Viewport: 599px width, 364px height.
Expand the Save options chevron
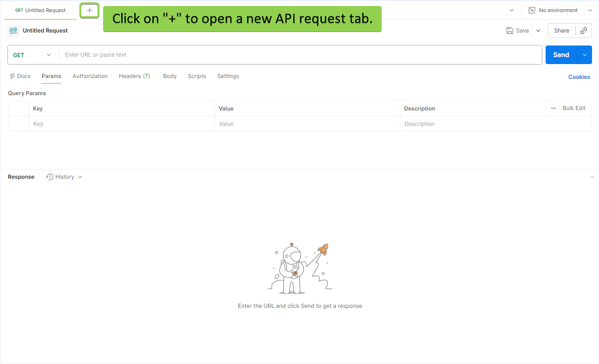pyautogui.click(x=538, y=31)
